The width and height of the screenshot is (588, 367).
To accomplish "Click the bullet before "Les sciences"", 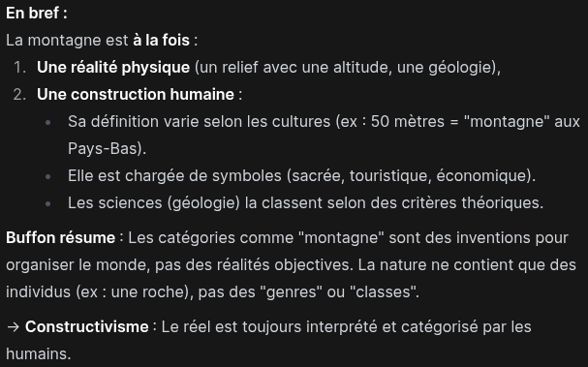I will click(x=48, y=203).
